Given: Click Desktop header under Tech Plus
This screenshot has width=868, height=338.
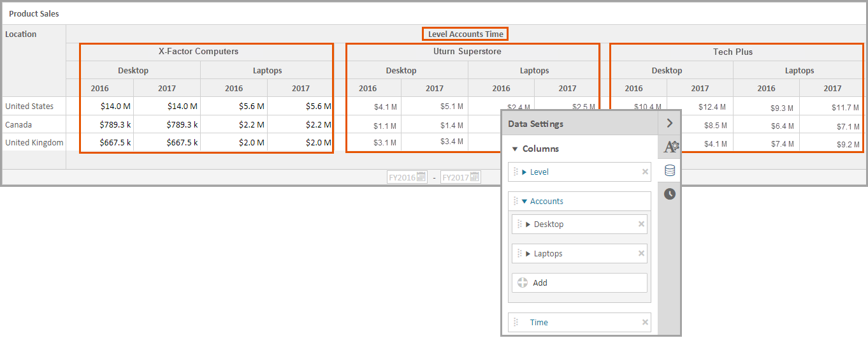Looking at the screenshot, I should pos(667,70).
